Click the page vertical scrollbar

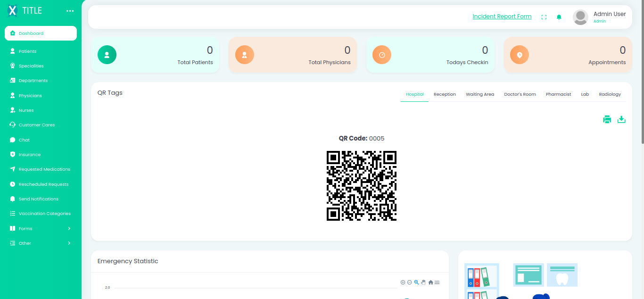(642, 71)
